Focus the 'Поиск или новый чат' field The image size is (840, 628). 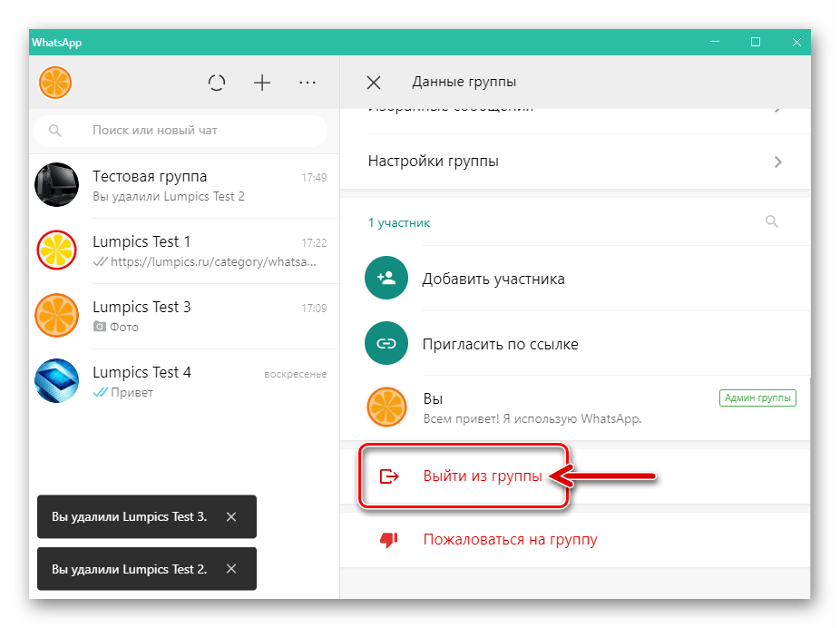pyautogui.click(x=181, y=130)
